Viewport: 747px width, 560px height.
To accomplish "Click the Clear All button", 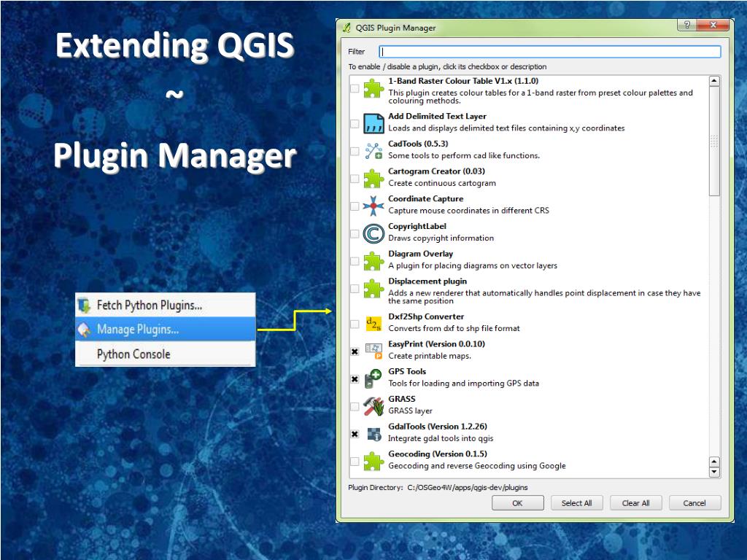I will 635,503.
